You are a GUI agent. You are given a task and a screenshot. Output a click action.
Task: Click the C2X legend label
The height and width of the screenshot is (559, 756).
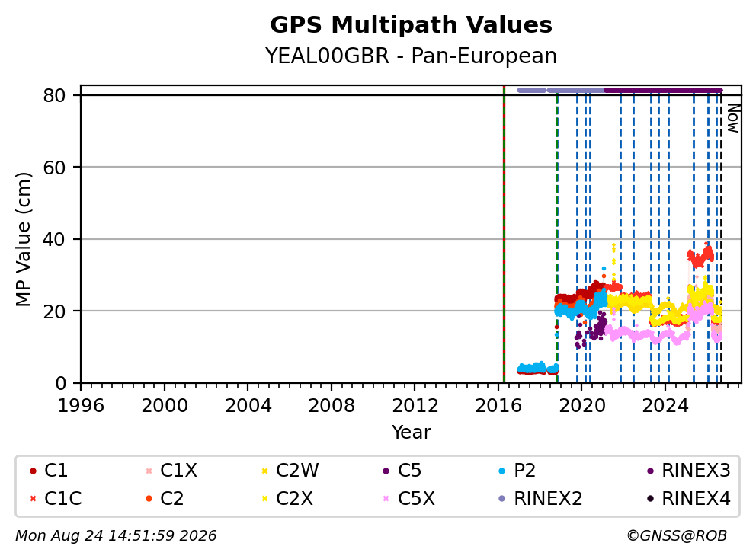click(294, 499)
